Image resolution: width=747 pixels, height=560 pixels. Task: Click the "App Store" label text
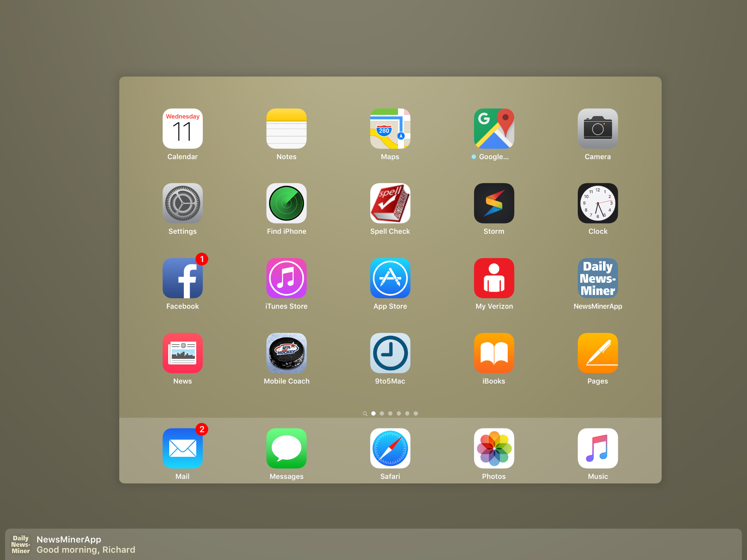coord(390,307)
